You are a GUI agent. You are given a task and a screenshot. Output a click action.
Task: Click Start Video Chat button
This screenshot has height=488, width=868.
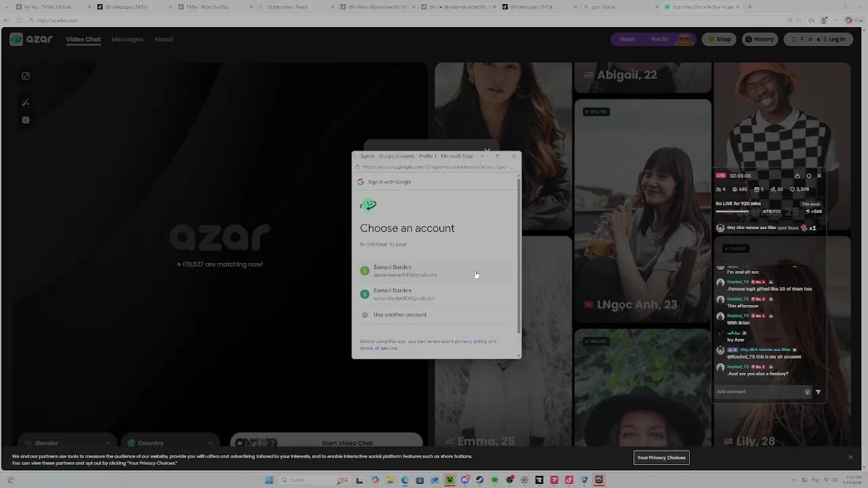[x=326, y=443]
